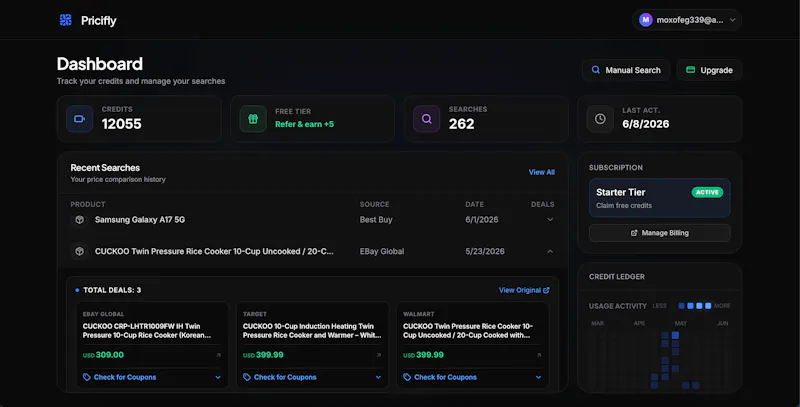Expand coupons chevron on Target card
Image resolution: width=800 pixels, height=407 pixels.
[379, 377]
